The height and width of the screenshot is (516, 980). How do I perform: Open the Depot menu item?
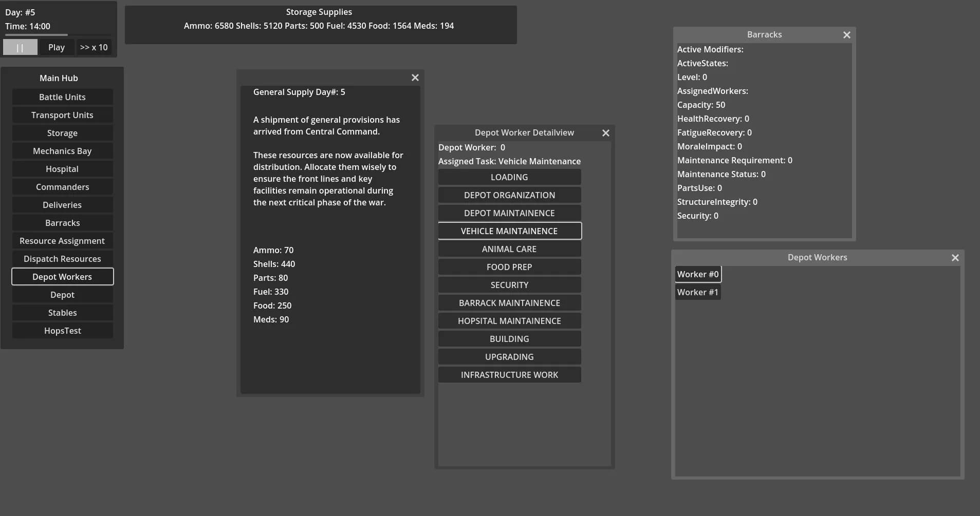[62, 295]
